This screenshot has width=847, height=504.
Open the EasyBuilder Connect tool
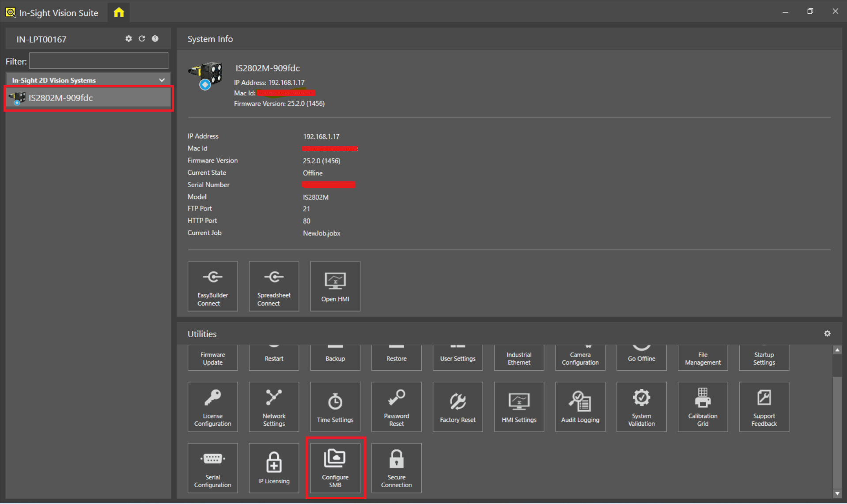pos(212,286)
